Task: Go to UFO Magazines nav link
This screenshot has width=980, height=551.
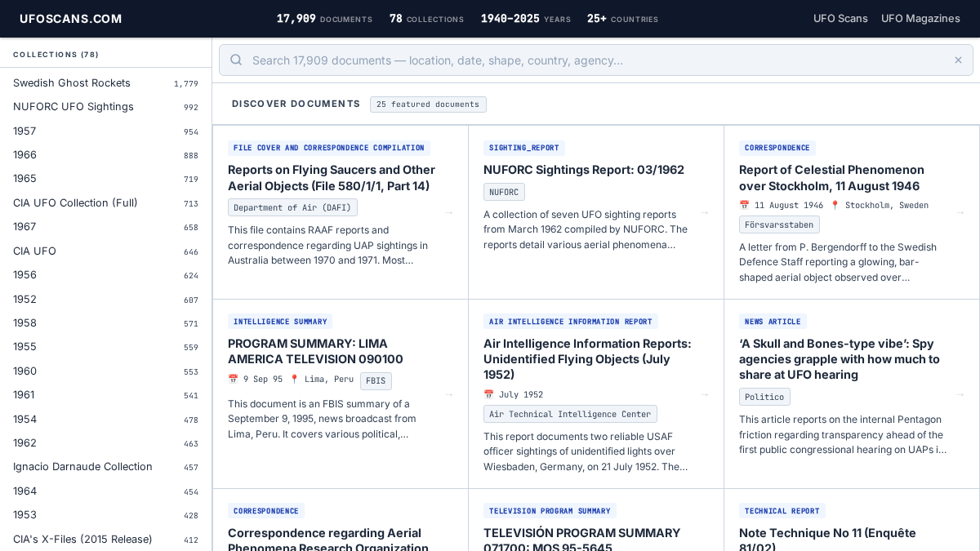Action: pos(920,19)
